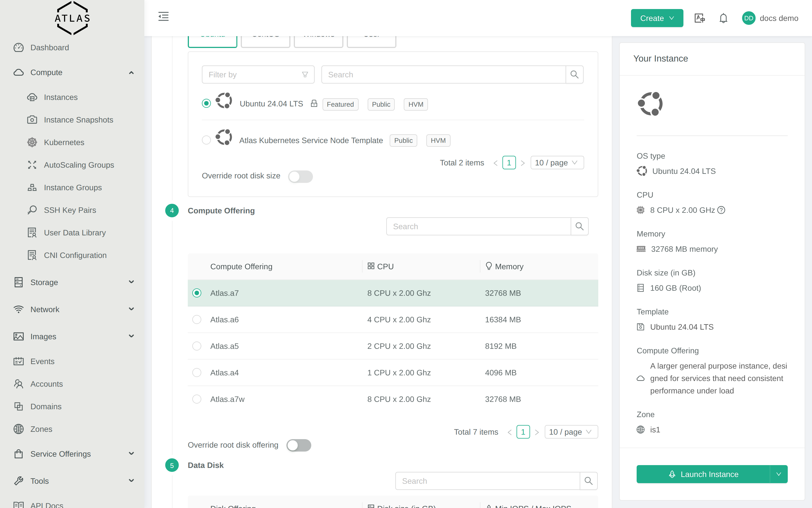Click the Domains icon

point(19,406)
